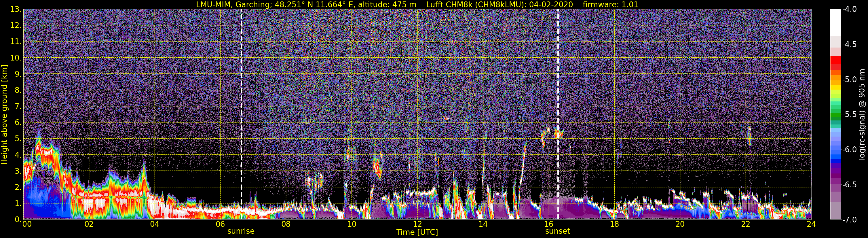
Task: Click the height axis tick '9.'
Action: (18, 74)
